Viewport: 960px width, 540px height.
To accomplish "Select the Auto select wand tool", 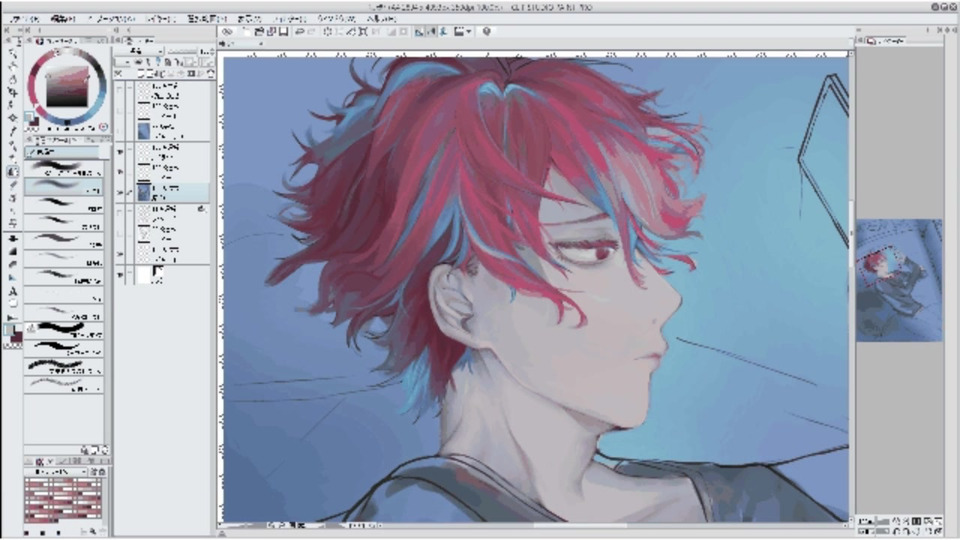I will point(12,118).
